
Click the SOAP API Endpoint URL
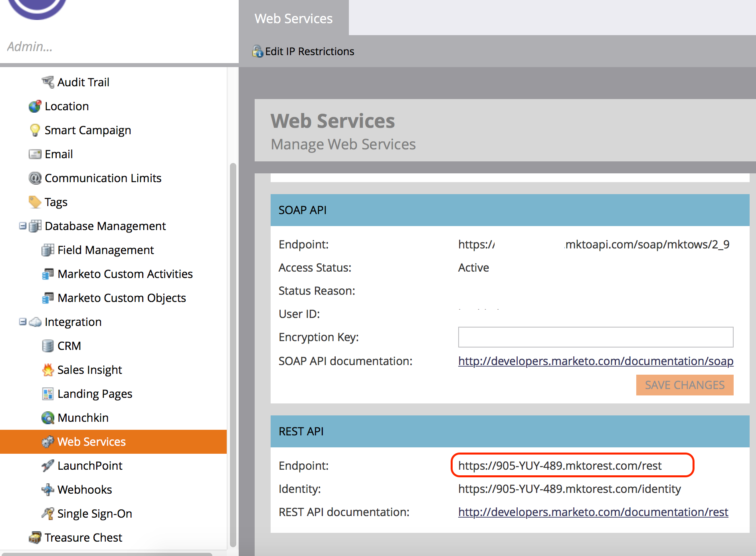[x=594, y=244]
